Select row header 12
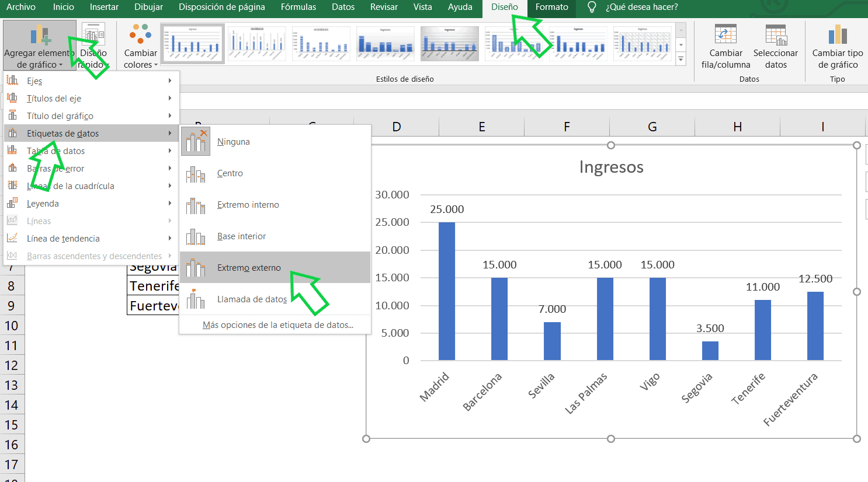 12,365
